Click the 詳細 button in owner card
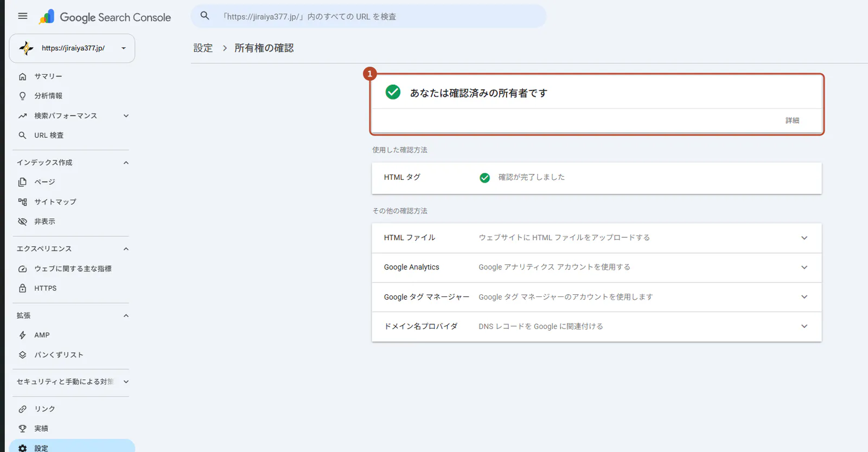 click(792, 120)
